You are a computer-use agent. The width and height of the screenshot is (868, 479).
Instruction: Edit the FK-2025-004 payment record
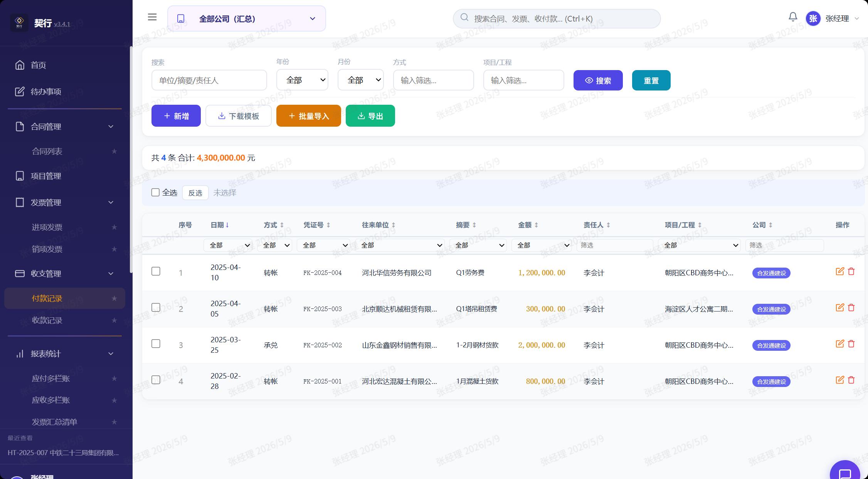(839, 271)
